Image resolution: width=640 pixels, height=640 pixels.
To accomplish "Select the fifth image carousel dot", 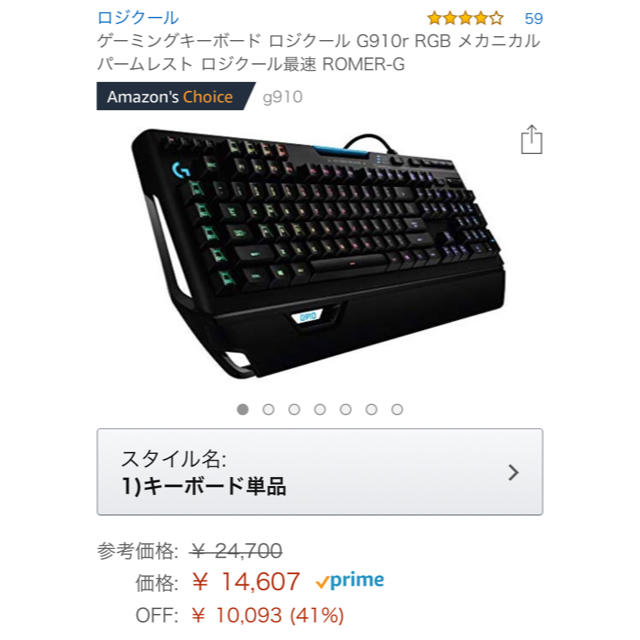I will (x=346, y=409).
